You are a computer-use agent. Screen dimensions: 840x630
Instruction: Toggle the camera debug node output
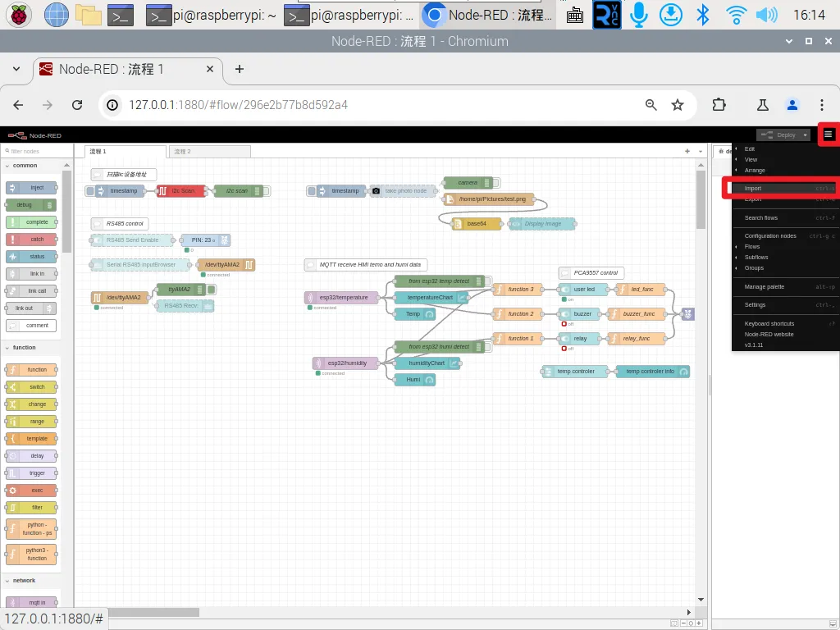point(496,182)
